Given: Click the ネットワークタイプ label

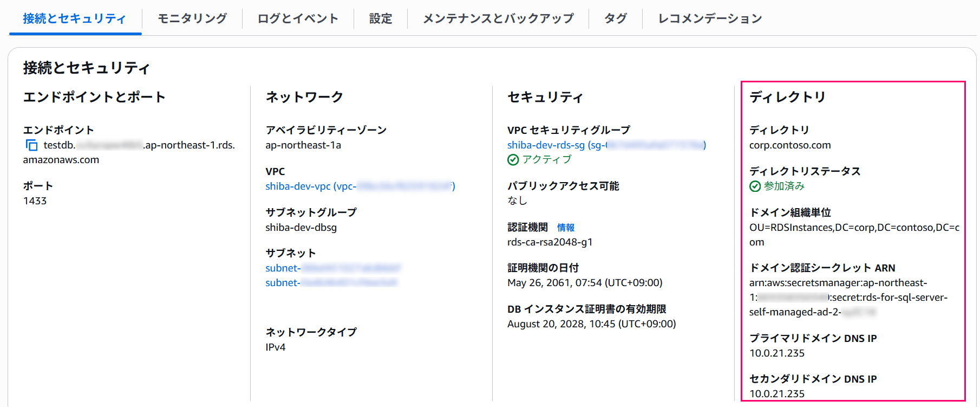Looking at the screenshot, I should [311, 333].
